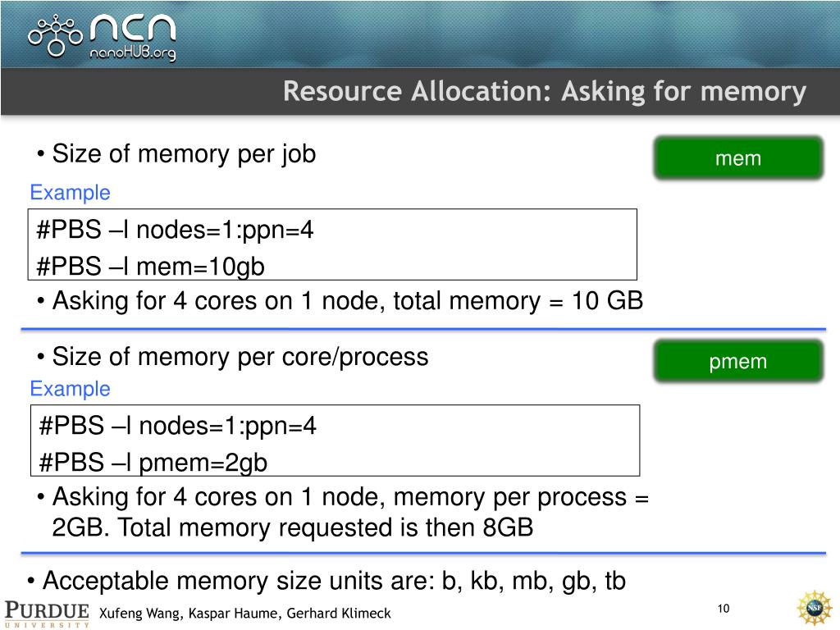The width and height of the screenshot is (840, 630).
Task: Click the first nodes=1:ppn=4 code line
Action: 175,230
